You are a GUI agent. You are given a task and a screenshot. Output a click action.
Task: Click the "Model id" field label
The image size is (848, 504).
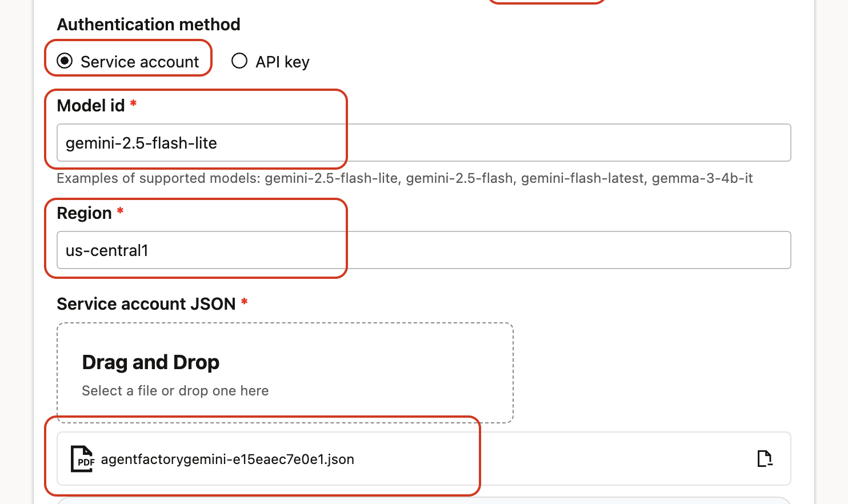tap(91, 106)
